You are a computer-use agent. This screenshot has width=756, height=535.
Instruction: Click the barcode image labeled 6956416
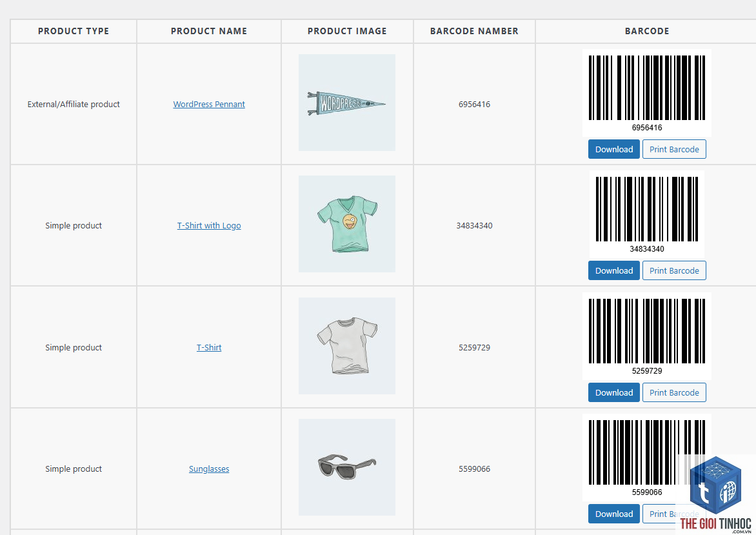(646, 93)
